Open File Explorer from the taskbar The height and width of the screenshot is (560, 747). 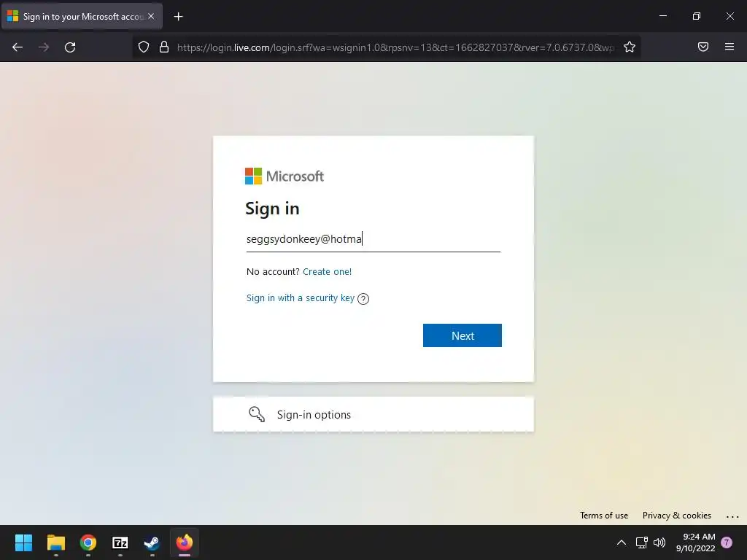(x=55, y=542)
